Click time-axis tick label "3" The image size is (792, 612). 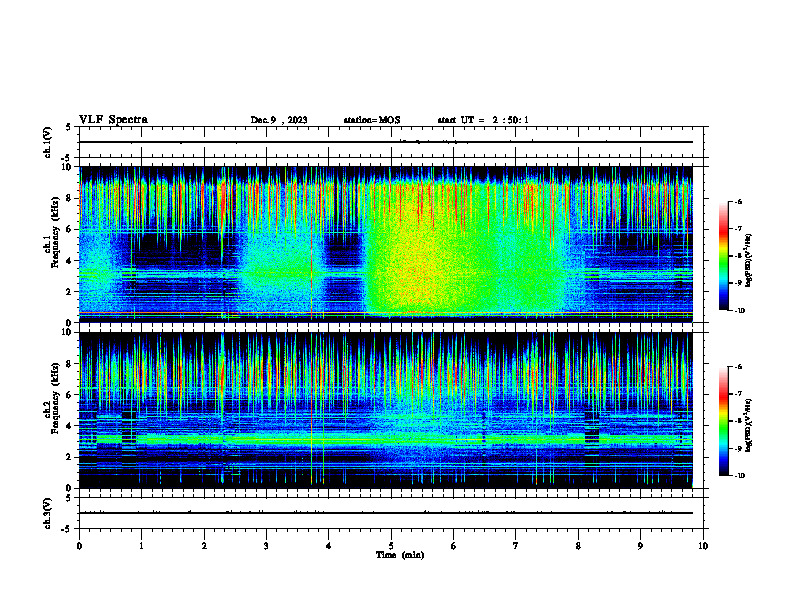266,546
